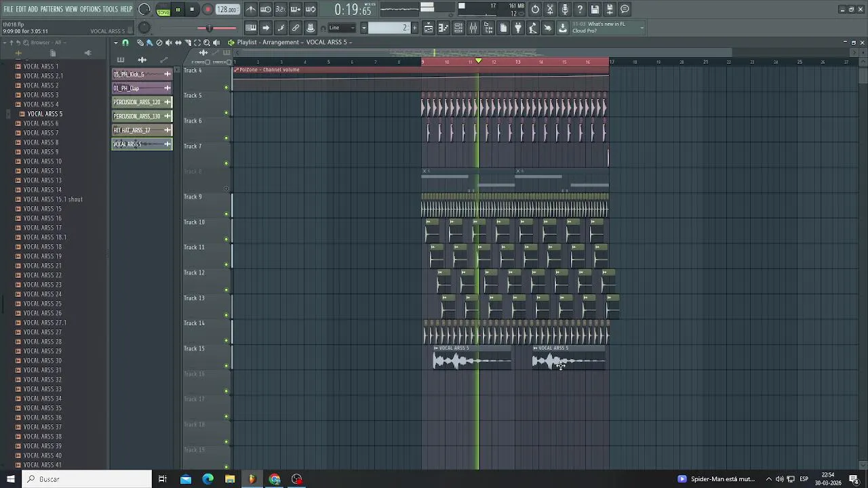The image size is (868, 488).
Task: Click the plus button for a new pattern
Action: pyautogui.click(x=414, y=28)
